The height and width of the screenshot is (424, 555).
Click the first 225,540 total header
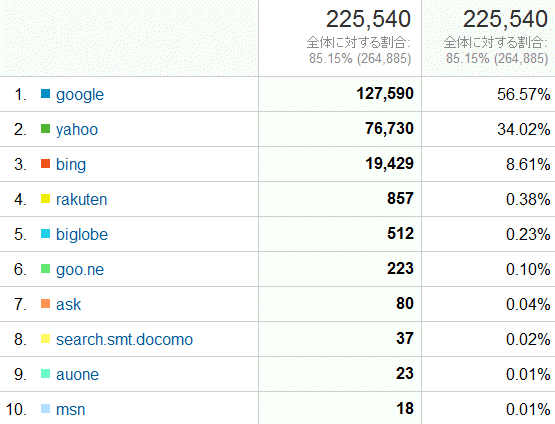(368, 19)
